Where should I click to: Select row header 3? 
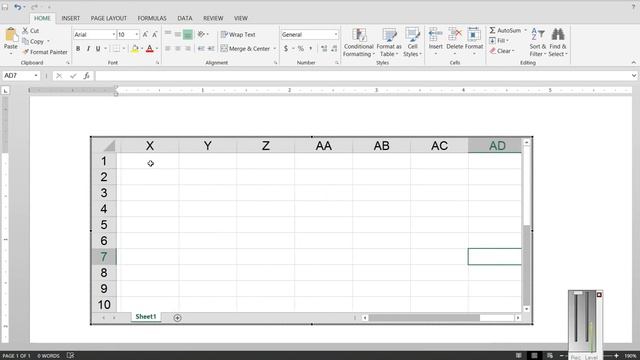[x=104, y=193]
